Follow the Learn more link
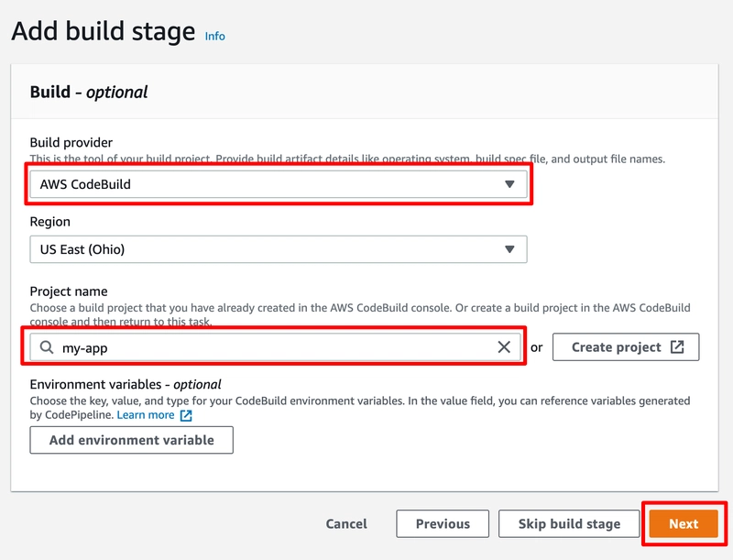This screenshot has width=733, height=560. tap(146, 415)
